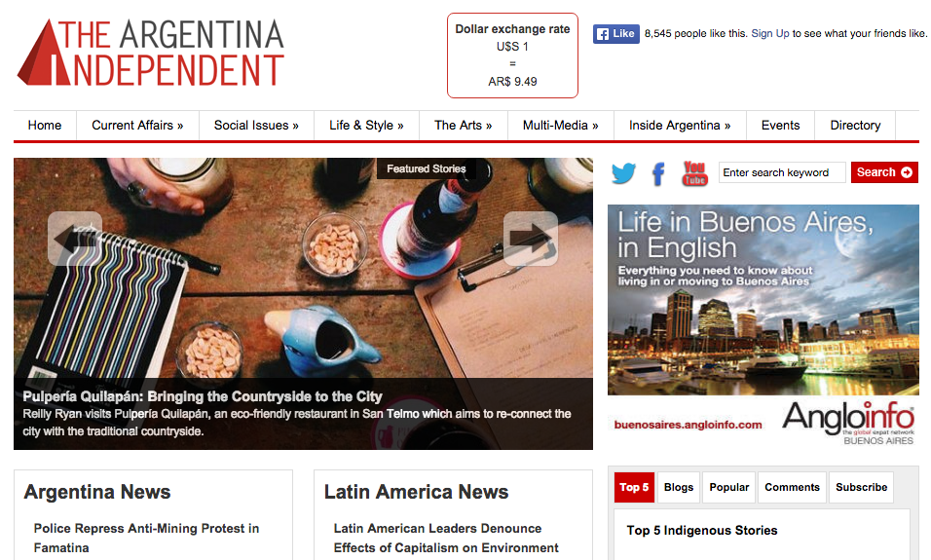Advance to next featured story arrow
The width and height of the screenshot is (931, 560).
tap(530, 239)
